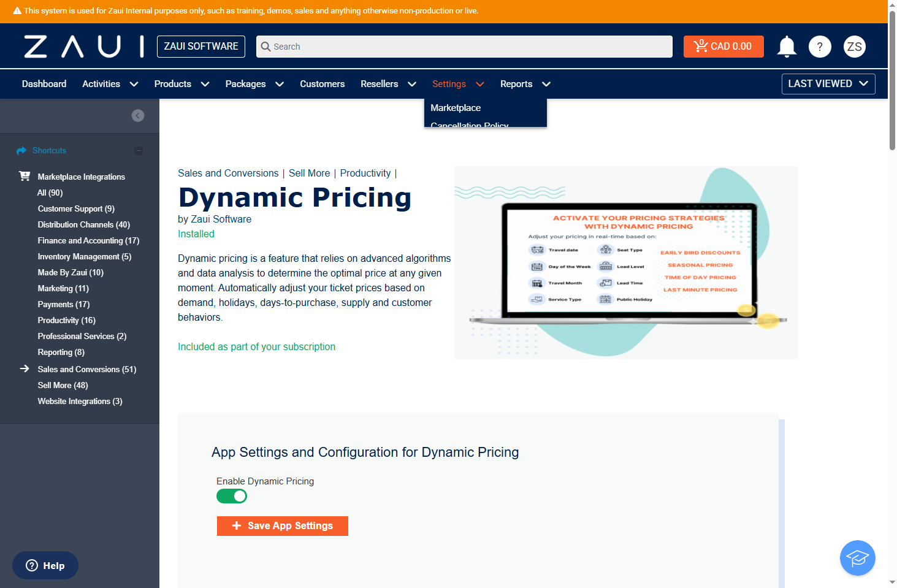Image resolution: width=897 pixels, height=588 pixels.
Task: Open the Customers menu item
Action: (x=322, y=84)
